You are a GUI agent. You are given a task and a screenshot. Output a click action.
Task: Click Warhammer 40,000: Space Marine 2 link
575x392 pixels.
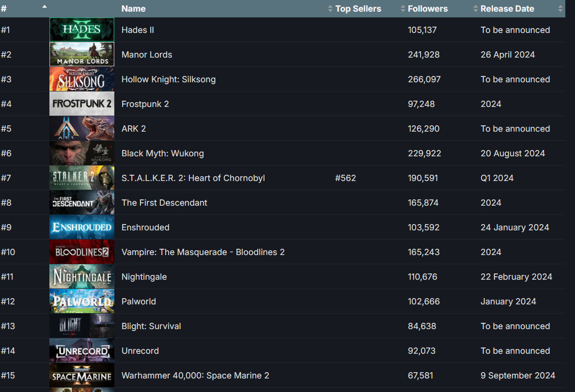195,375
